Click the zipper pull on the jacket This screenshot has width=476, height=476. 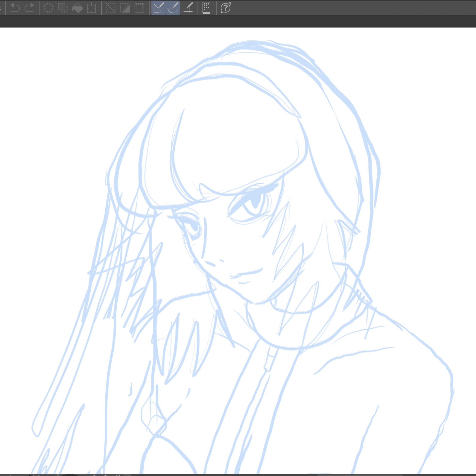coord(269,359)
